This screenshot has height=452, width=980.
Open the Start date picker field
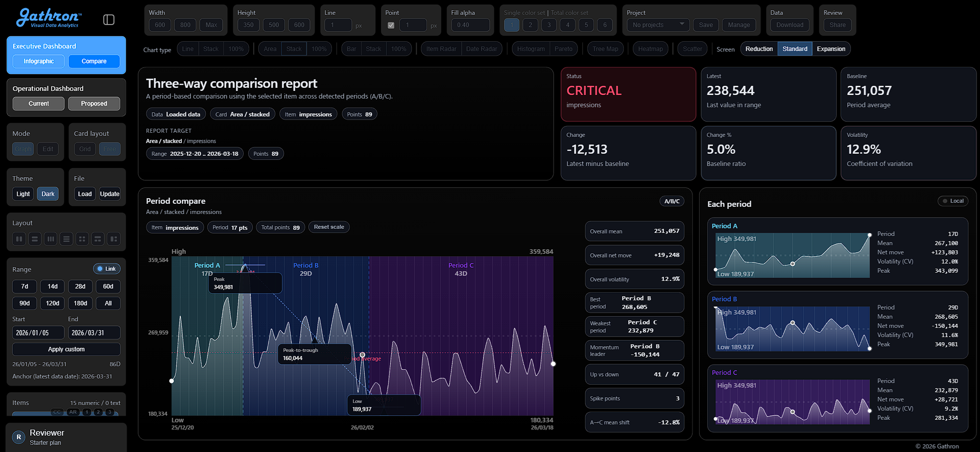click(x=38, y=332)
